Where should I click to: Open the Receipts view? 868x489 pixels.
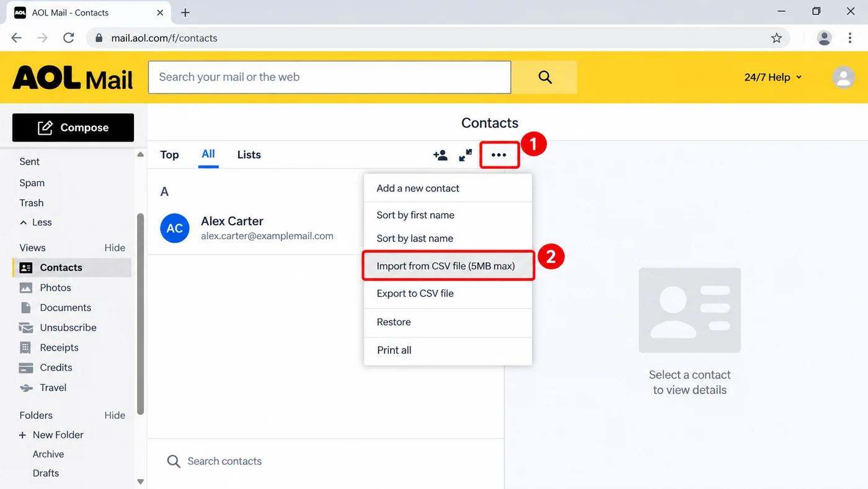[x=59, y=348]
